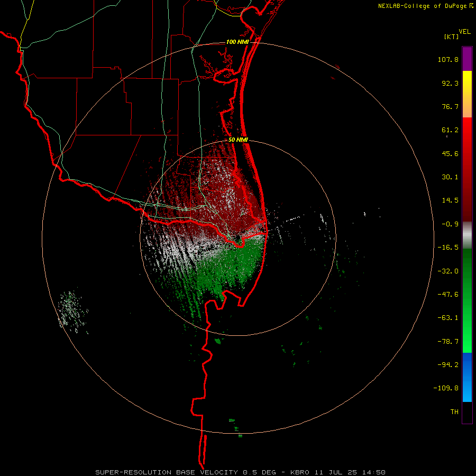Click the -47.6 velocity scale value
476x476 pixels.
[x=448, y=295]
